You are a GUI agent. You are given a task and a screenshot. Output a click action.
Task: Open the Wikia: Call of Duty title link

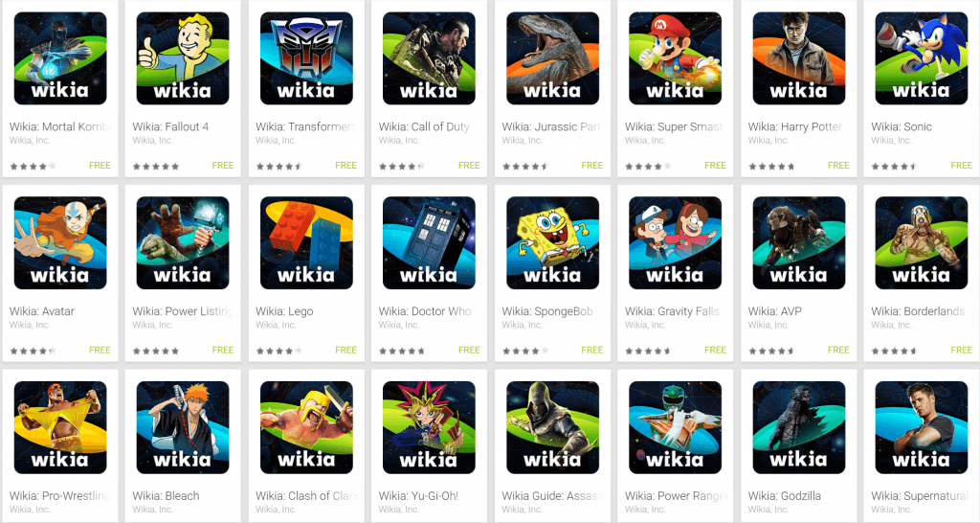424,126
